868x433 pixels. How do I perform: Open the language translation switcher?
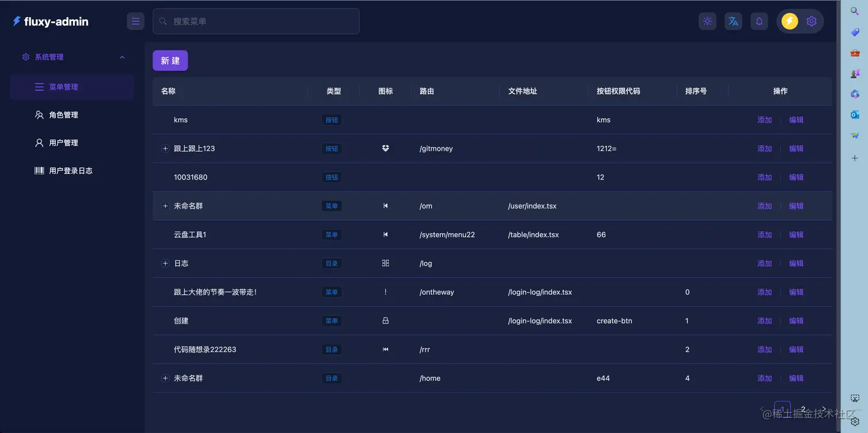pos(733,21)
